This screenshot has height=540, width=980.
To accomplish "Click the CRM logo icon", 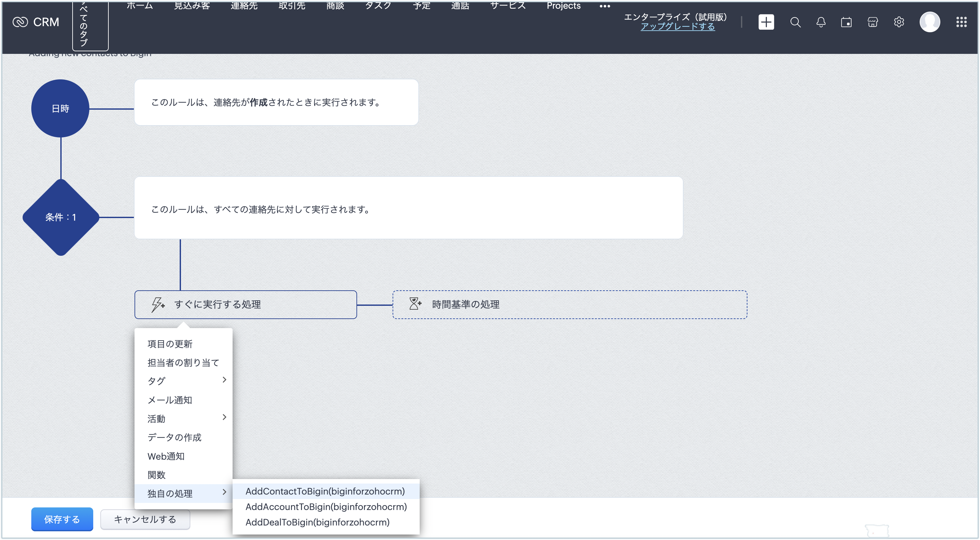I will point(20,22).
